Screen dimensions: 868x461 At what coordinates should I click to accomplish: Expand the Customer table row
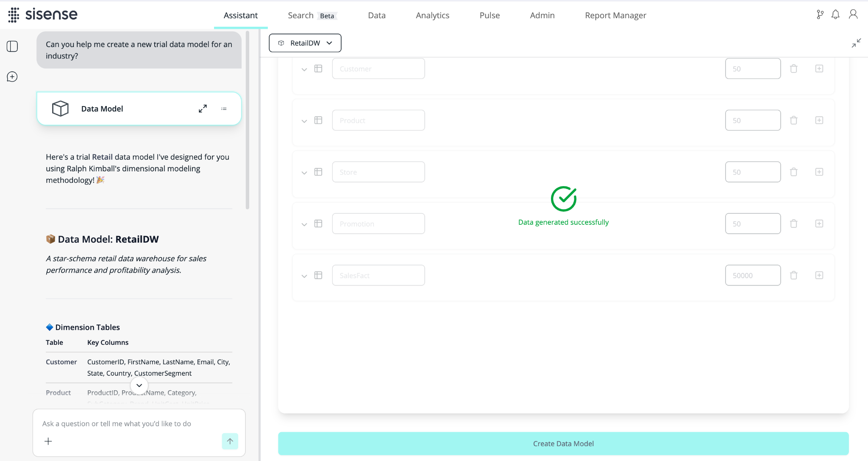(304, 69)
